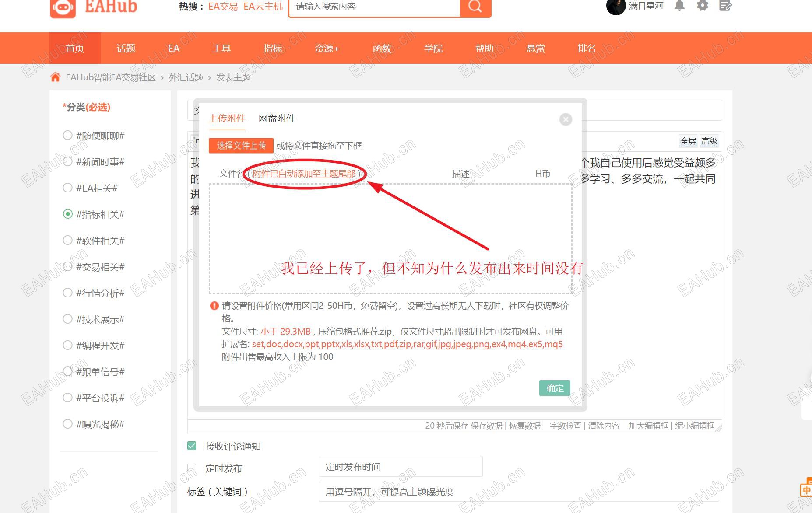Screen dimensions: 812x513
Task: Open the 外汇话题 breadcrumb link
Action: [186, 77]
